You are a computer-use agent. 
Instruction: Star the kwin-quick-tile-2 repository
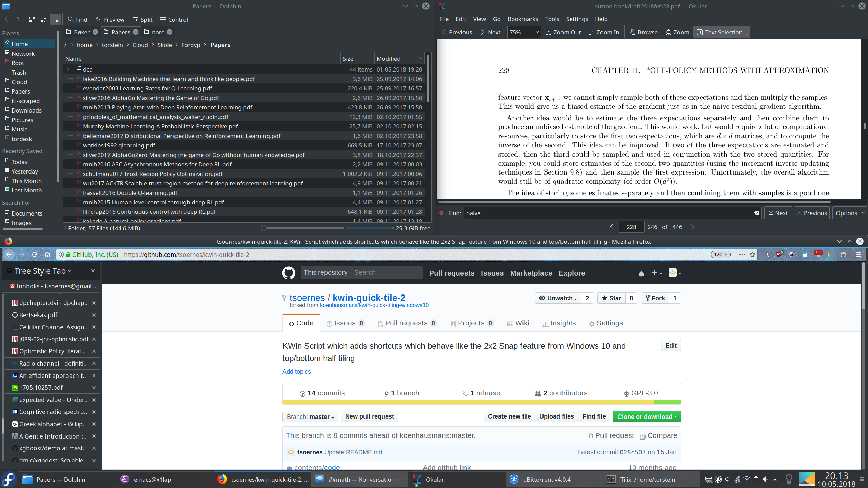pyautogui.click(x=612, y=298)
